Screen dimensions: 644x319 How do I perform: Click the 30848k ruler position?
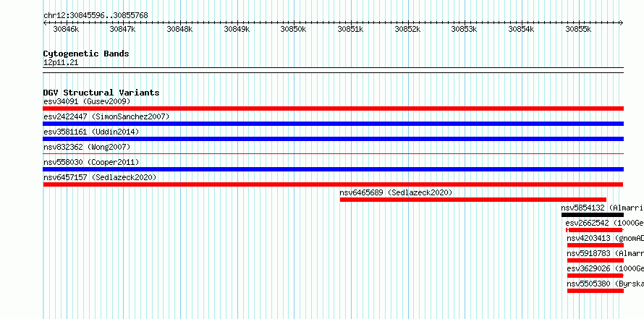point(179,29)
